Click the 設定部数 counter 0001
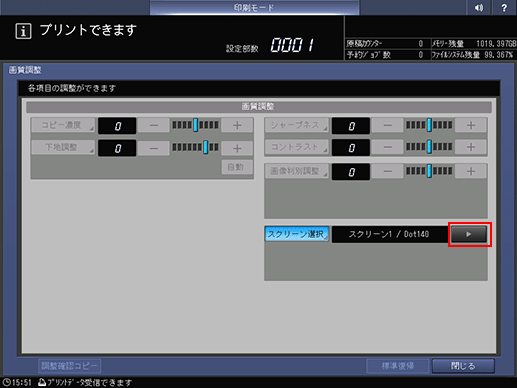517x388 pixels. [x=292, y=45]
